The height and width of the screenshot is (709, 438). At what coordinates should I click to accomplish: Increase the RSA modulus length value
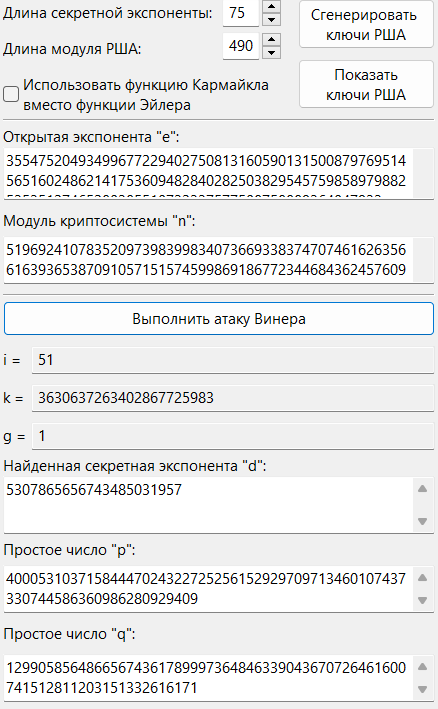pos(271,39)
